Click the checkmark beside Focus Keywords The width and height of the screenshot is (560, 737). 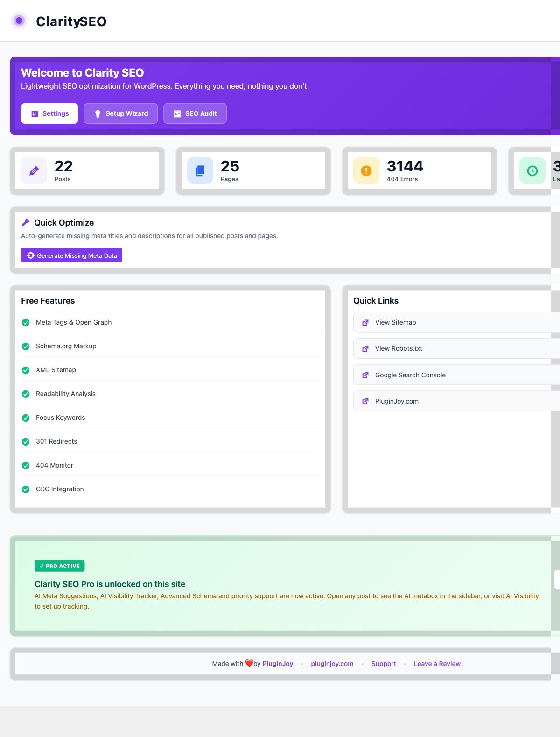pyautogui.click(x=26, y=418)
